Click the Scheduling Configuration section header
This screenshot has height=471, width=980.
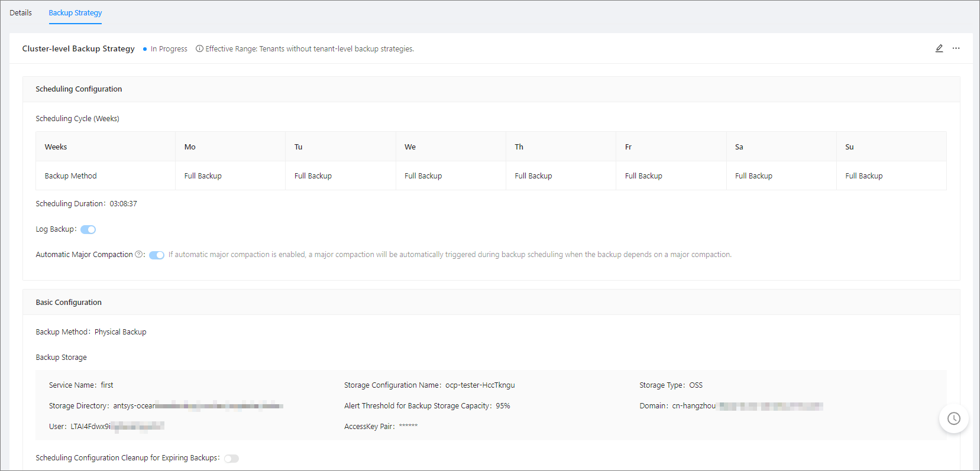[79, 89]
